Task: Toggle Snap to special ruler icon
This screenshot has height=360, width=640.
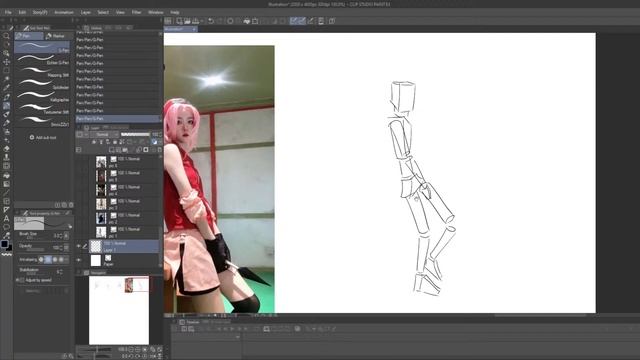Action: tap(302, 21)
